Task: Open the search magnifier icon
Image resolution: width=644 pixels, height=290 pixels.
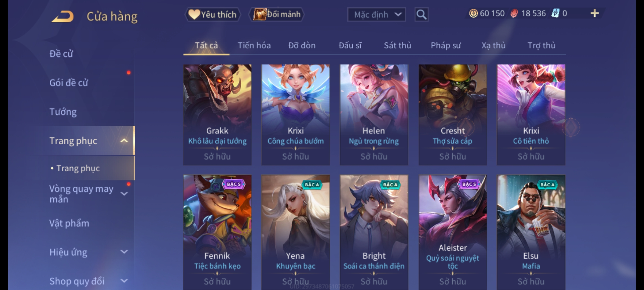Action: (421, 15)
